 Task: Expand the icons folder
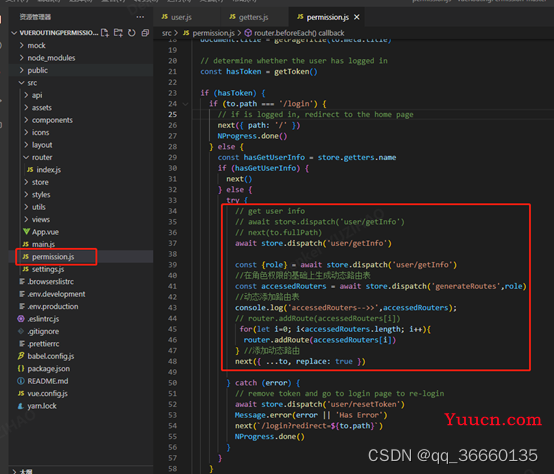tap(40, 132)
